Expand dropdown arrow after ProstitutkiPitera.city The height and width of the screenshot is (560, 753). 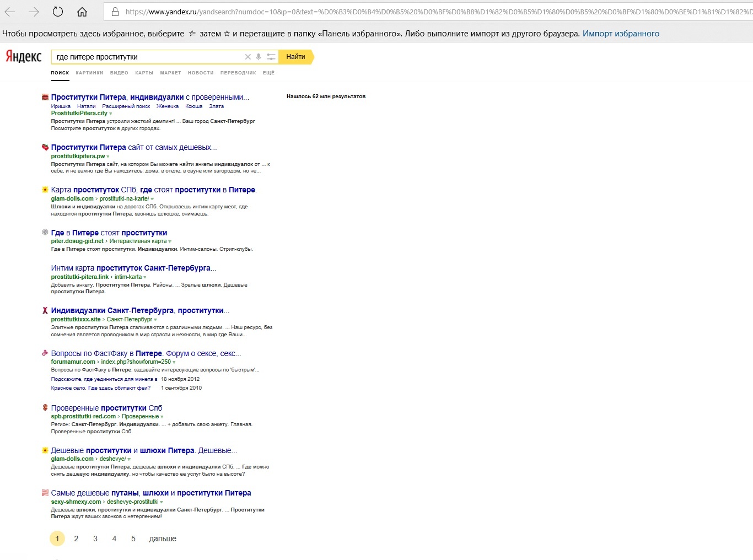tap(111, 114)
